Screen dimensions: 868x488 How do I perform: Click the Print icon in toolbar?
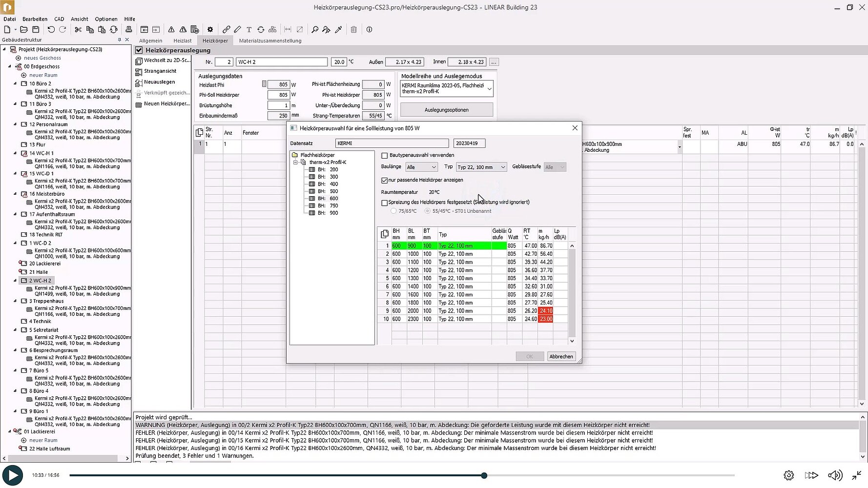129,30
